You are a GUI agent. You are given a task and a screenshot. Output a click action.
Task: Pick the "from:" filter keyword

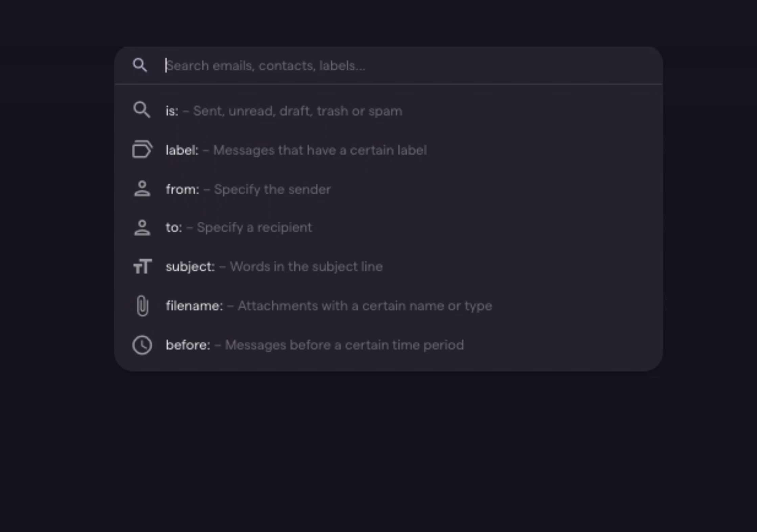(182, 189)
